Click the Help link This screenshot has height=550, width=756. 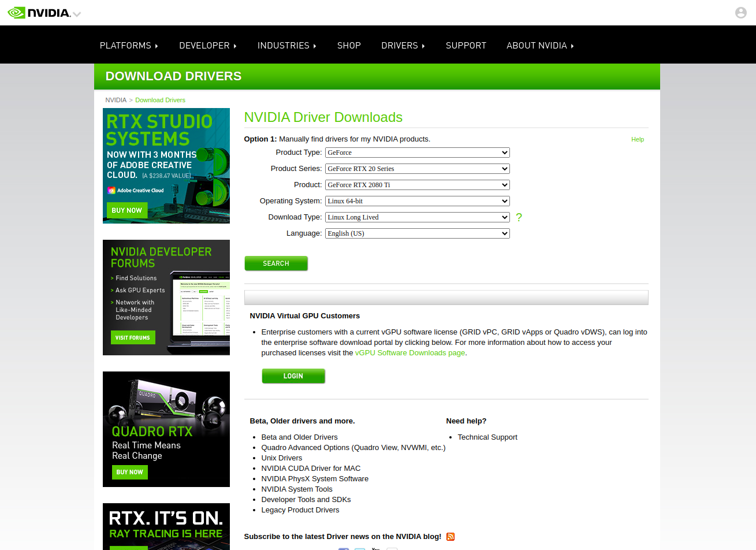click(638, 139)
